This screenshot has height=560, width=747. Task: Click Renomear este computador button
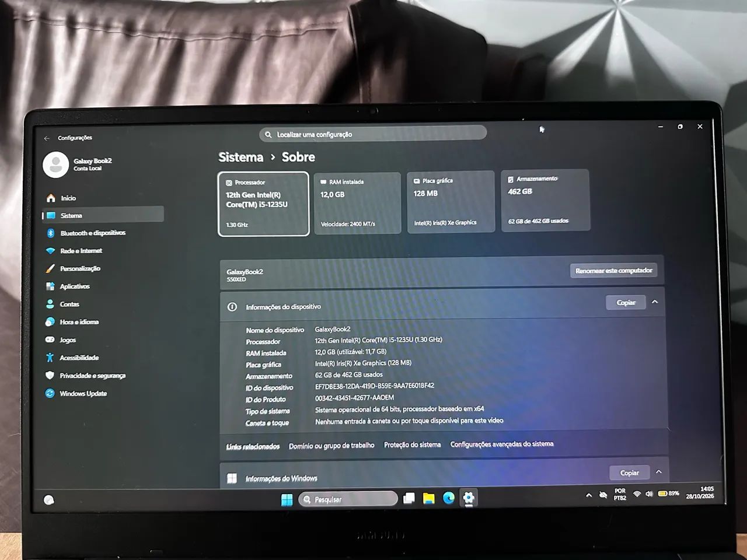tap(614, 271)
